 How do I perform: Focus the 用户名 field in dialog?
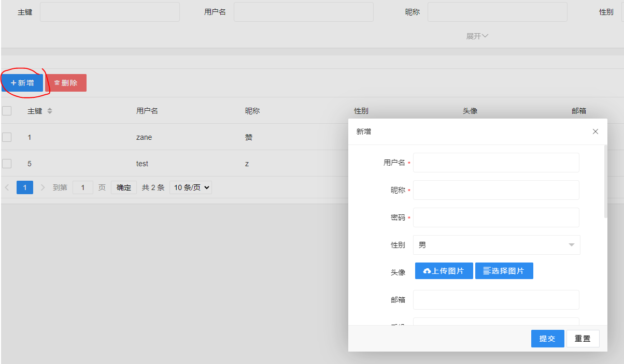pyautogui.click(x=496, y=163)
